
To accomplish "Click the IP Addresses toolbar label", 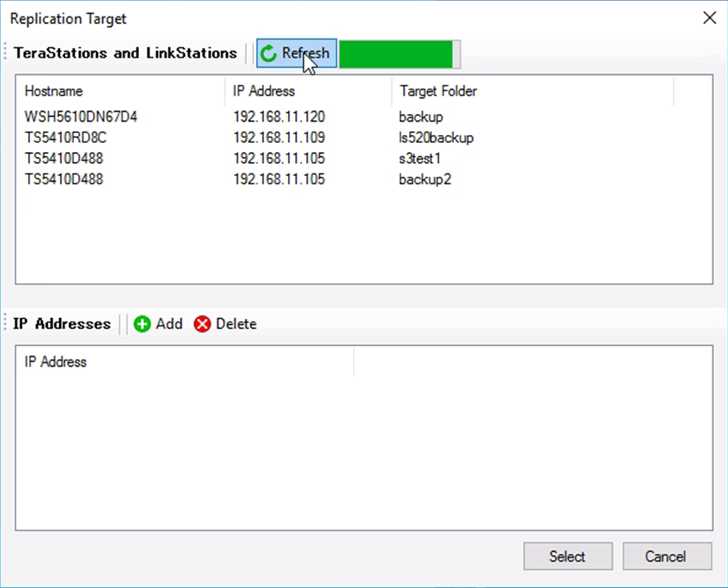I will pyautogui.click(x=62, y=324).
